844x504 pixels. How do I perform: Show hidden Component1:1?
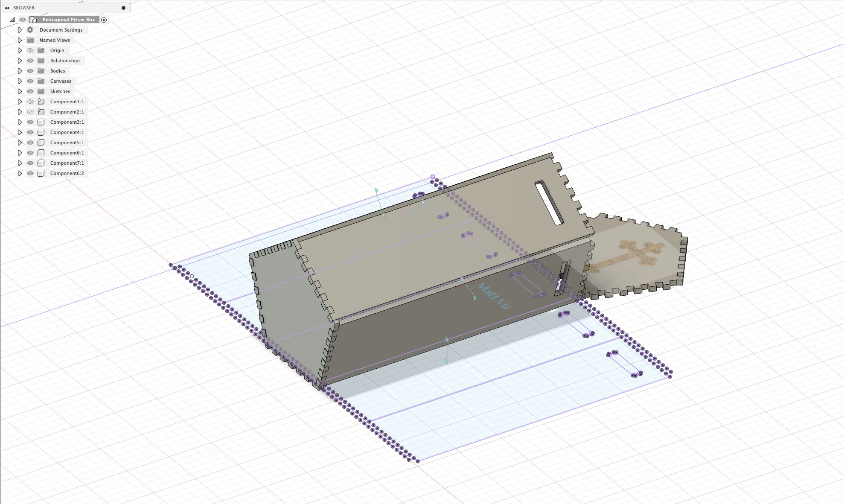click(30, 102)
